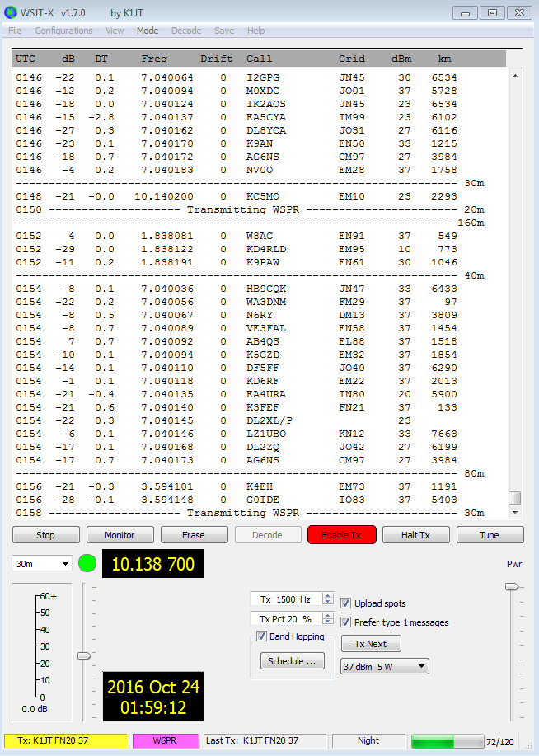Click the up arrow on Tx frequency spinner
539x756 pixels.
point(328,595)
